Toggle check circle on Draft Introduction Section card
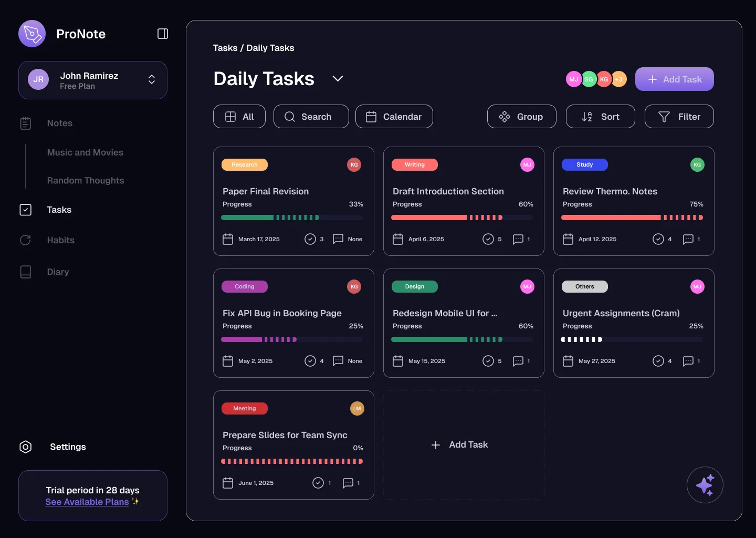Image resolution: width=756 pixels, height=538 pixels. click(488, 239)
